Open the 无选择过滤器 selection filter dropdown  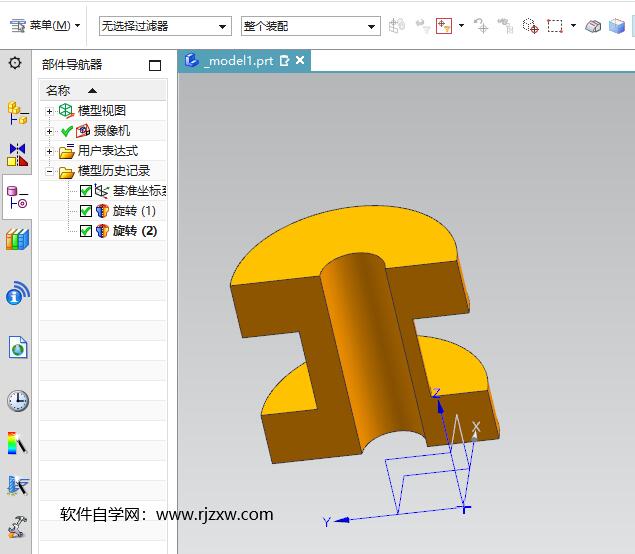point(165,26)
